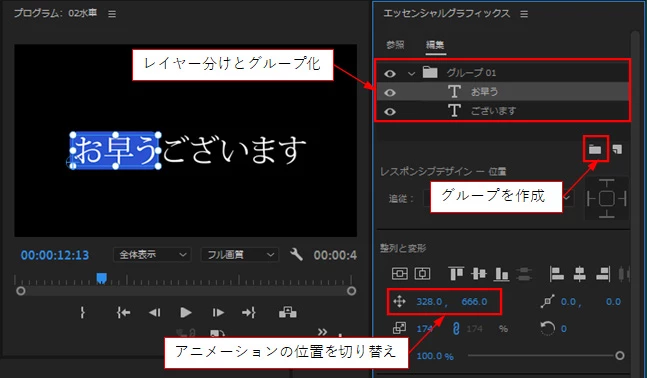Screen dimensions: 647x378
Task: Select the お早う layer name
Action: (x=484, y=92)
